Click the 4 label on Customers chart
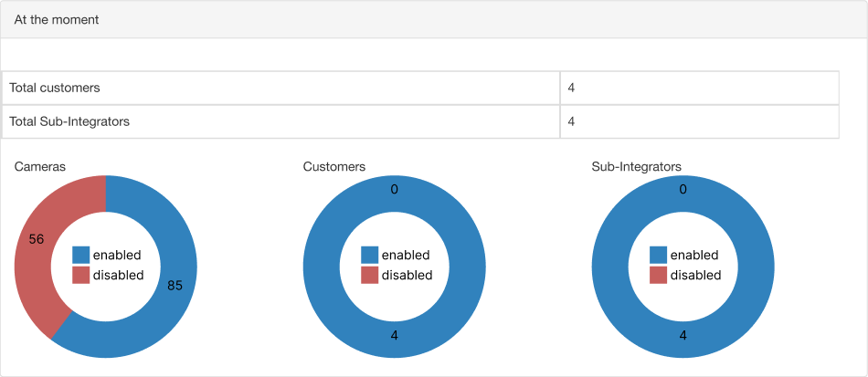Screen dimensions: 868x377 [x=394, y=335]
